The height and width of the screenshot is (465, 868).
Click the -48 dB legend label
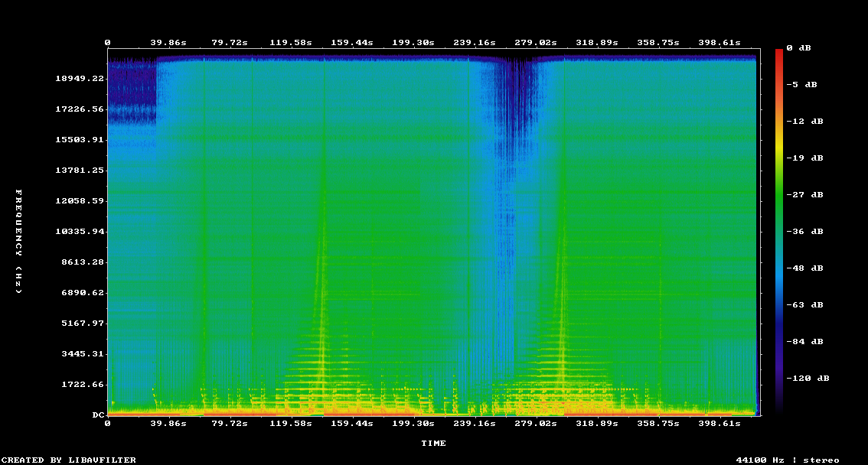click(x=806, y=268)
